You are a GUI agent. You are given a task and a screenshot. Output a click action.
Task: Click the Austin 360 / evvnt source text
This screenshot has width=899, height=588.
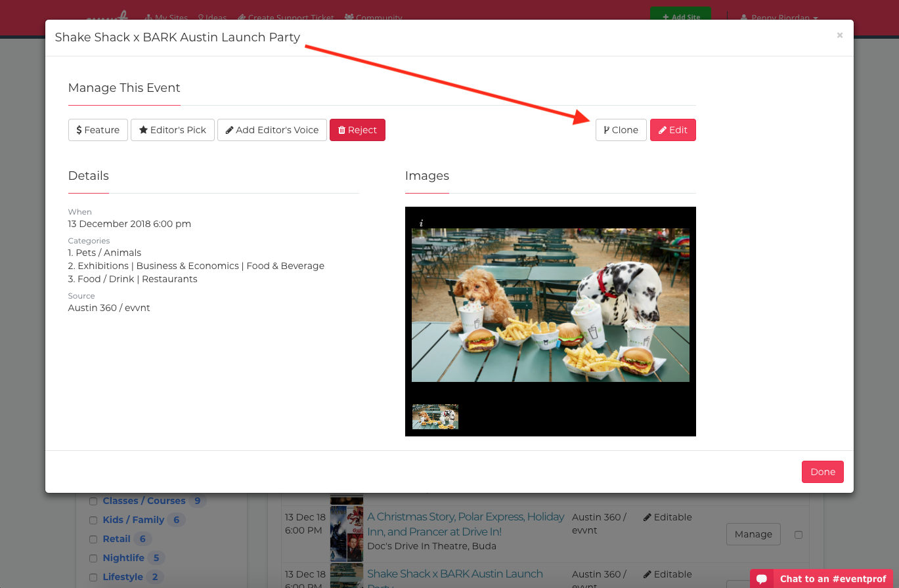tap(109, 308)
